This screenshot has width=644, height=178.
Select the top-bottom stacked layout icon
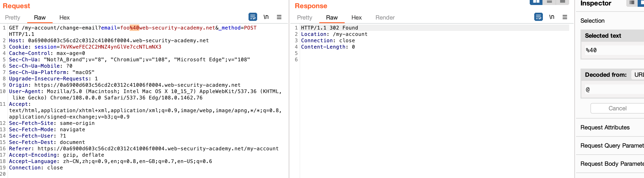pos(549,2)
